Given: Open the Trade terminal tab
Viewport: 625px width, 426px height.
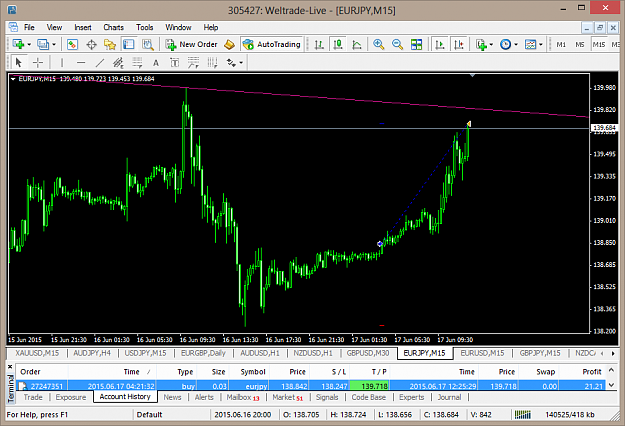Looking at the screenshot, I should (x=33, y=397).
